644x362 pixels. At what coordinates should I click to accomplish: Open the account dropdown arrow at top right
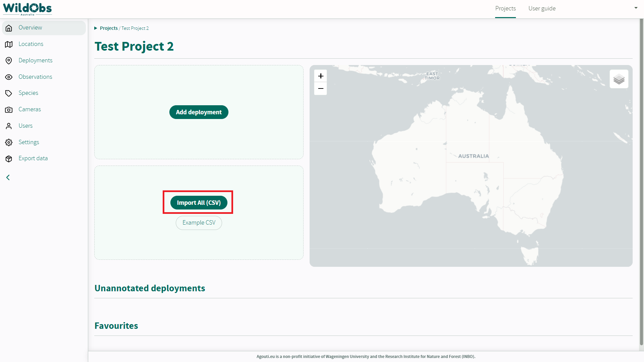636,8
